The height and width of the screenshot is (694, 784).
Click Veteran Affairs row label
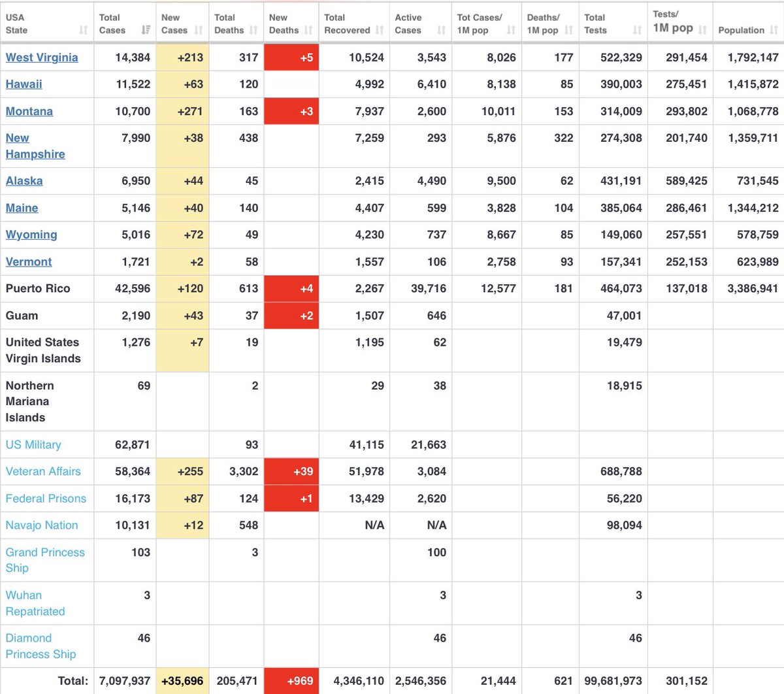43,471
